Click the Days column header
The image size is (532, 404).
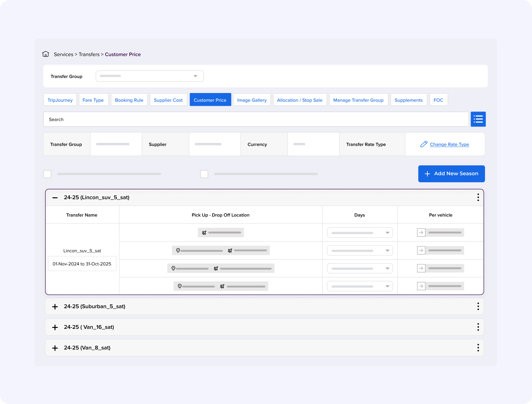click(360, 215)
